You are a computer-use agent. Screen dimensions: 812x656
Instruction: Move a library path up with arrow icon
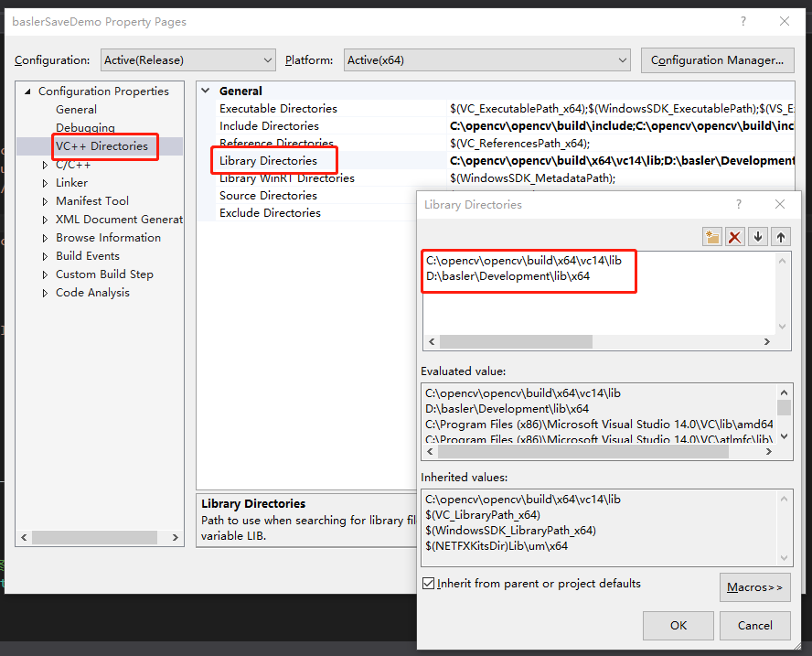(780, 236)
